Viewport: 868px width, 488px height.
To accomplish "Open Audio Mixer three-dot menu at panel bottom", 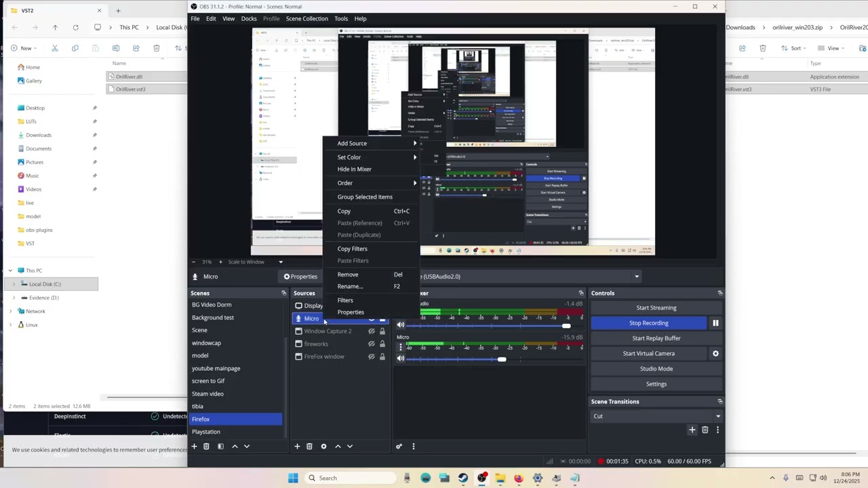I will pyautogui.click(x=413, y=446).
